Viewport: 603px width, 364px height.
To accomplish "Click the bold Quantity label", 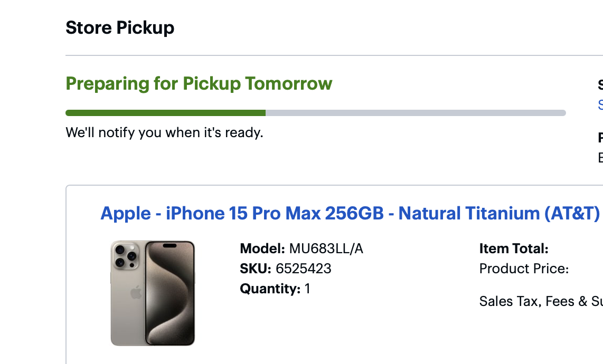I will [x=270, y=289].
